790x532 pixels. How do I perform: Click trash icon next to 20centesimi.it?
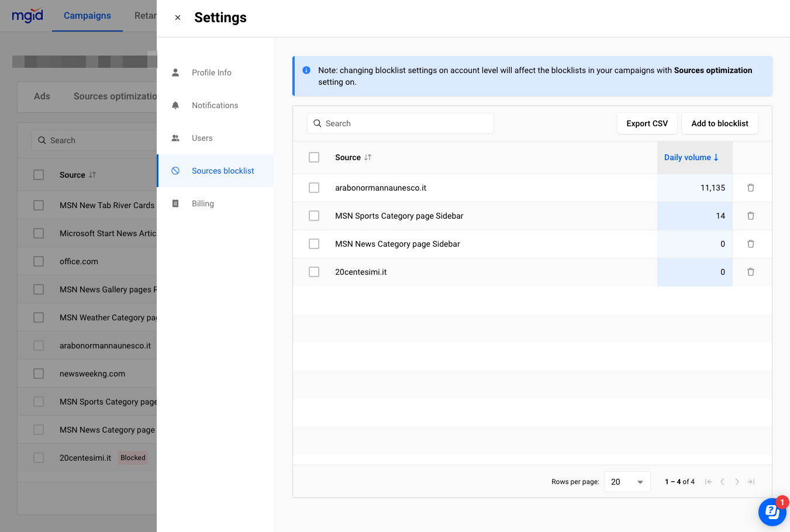coord(751,272)
